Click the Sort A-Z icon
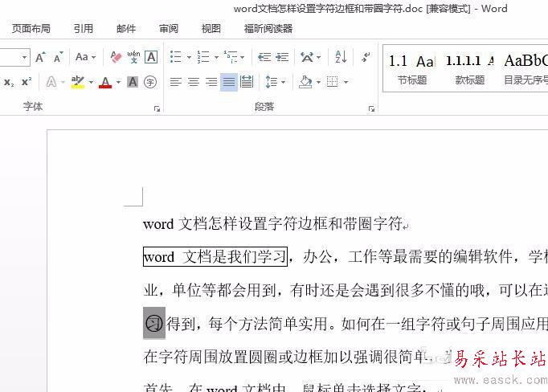 [341, 56]
